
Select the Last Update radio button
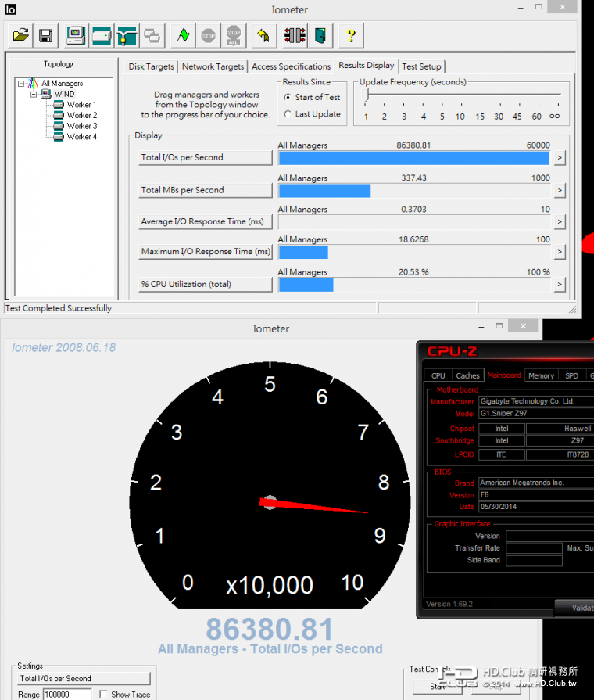[x=288, y=114]
